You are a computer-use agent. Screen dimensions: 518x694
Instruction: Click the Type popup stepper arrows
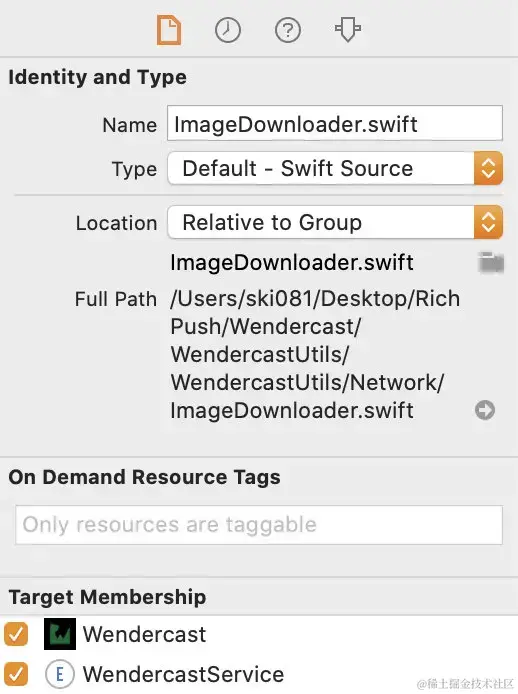pos(488,168)
